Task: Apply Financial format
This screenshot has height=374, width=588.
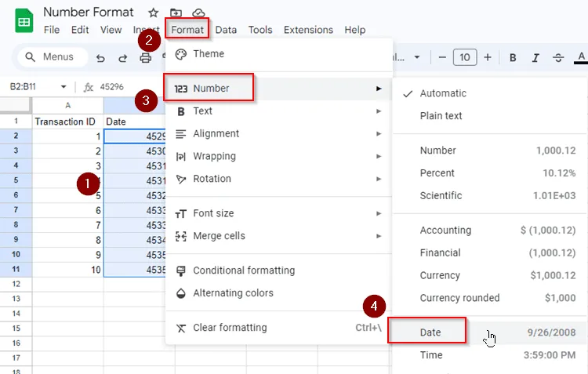Action: (490, 252)
